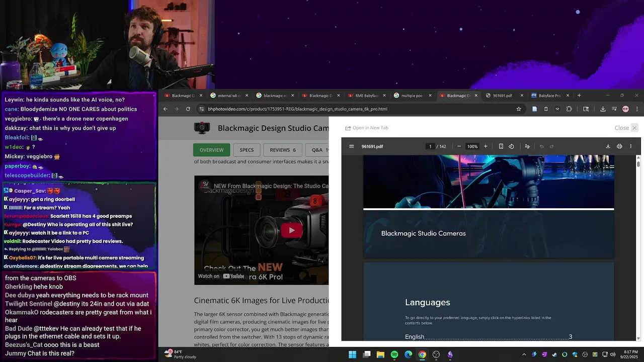Open the Chrome three-dot menu

coord(637,109)
